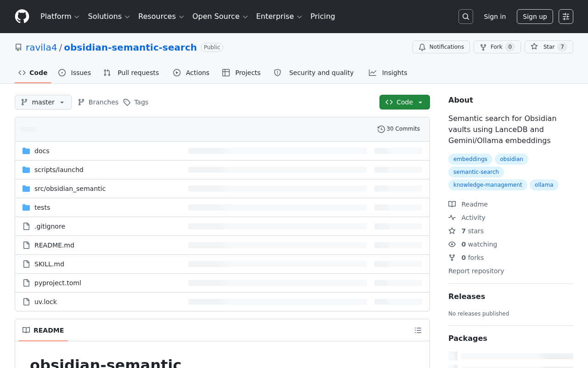The image size is (588, 368).
Task: Click the Sign in link
Action: pyautogui.click(x=495, y=17)
